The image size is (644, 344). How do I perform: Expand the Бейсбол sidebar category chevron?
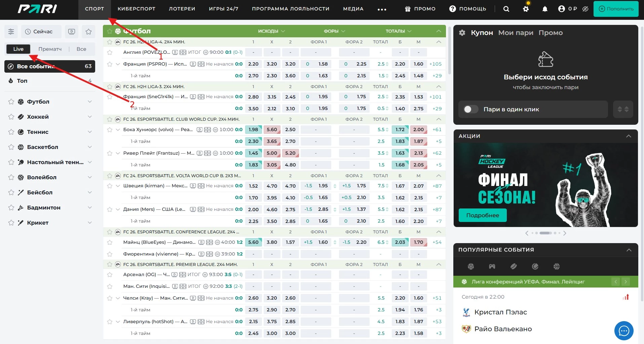coord(90,193)
